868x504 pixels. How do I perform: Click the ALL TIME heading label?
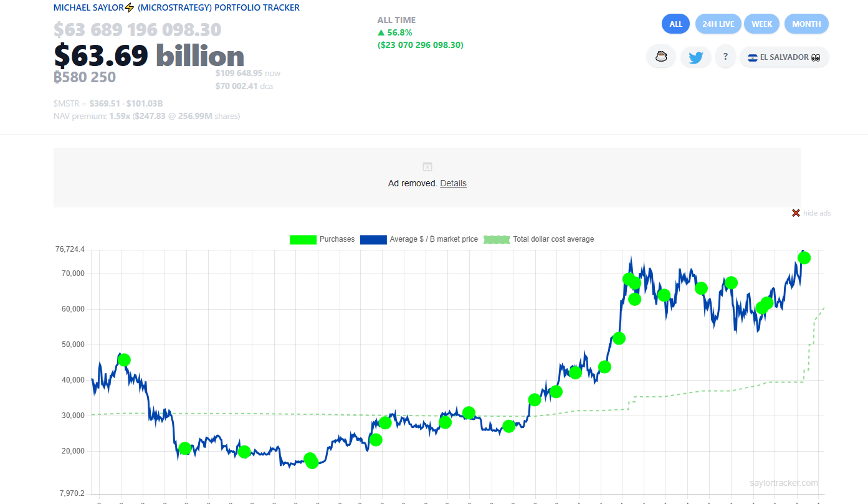tap(396, 20)
